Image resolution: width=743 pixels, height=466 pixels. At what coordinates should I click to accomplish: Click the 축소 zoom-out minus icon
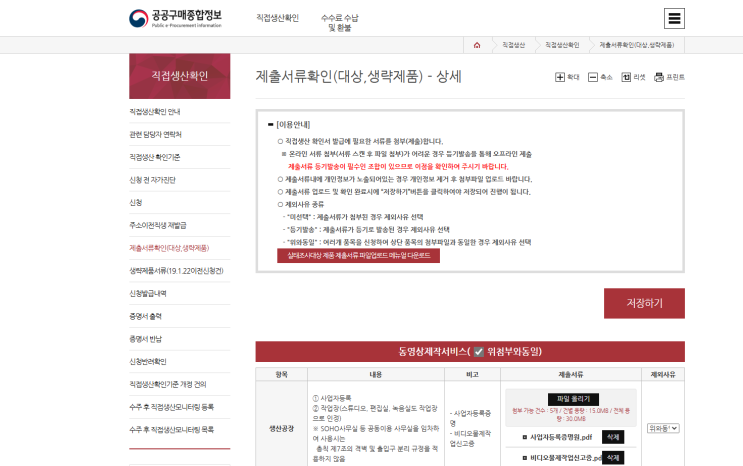[x=593, y=77]
